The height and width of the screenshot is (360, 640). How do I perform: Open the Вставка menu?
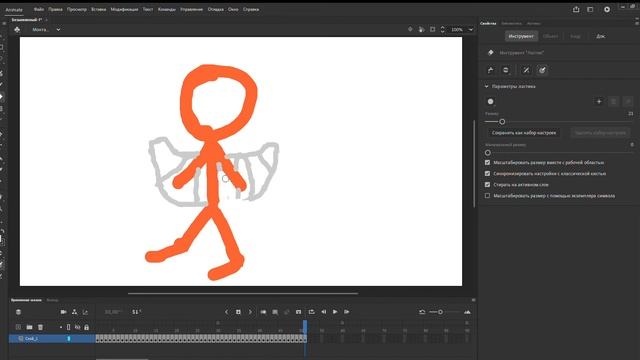[x=98, y=9]
